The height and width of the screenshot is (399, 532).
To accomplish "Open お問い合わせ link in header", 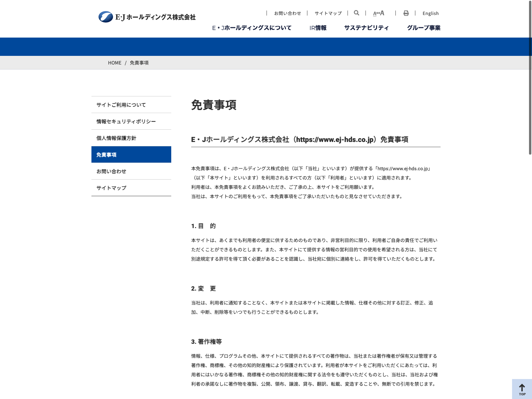I will click(x=287, y=13).
